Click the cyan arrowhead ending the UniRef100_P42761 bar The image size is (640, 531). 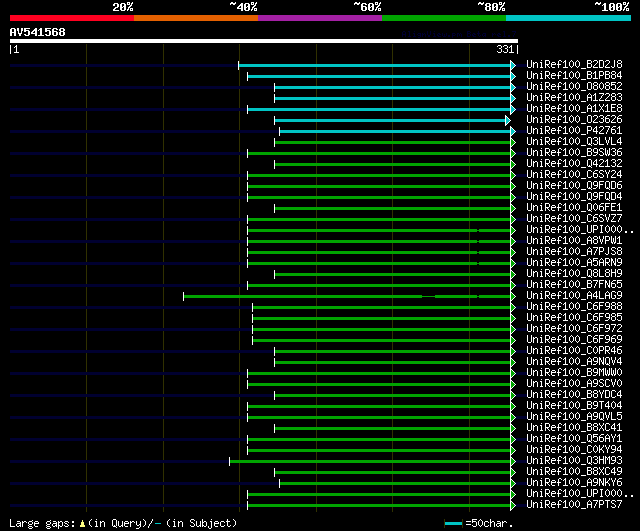click(x=513, y=131)
